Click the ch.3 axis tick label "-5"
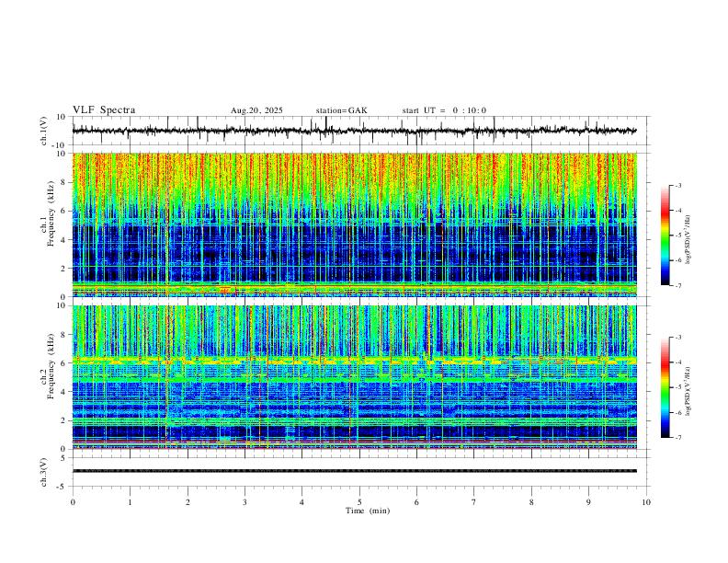728x563 pixels. (x=63, y=487)
